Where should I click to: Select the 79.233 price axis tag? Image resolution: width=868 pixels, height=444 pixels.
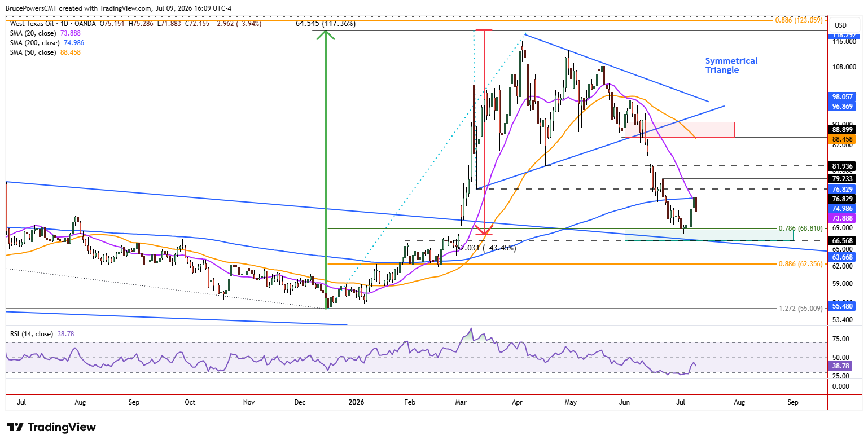coord(842,179)
